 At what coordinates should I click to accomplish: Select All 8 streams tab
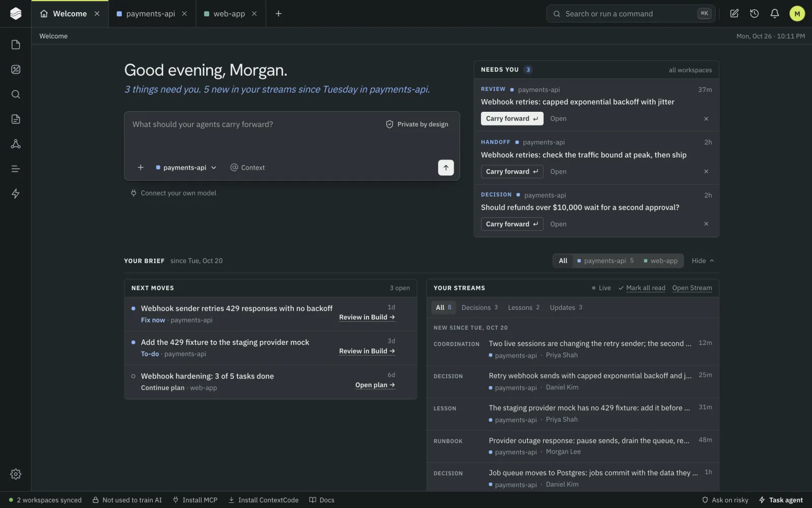point(444,308)
